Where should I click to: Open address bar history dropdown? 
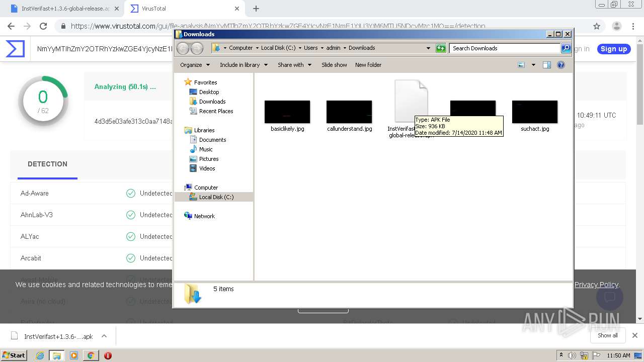click(x=428, y=48)
